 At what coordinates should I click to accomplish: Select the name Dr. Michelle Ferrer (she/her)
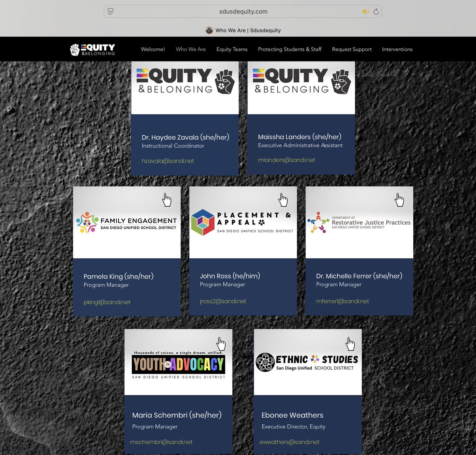point(359,276)
